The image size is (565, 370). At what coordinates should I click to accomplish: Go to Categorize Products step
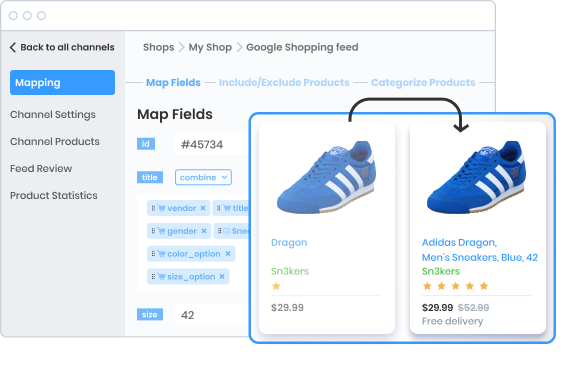coord(423,83)
